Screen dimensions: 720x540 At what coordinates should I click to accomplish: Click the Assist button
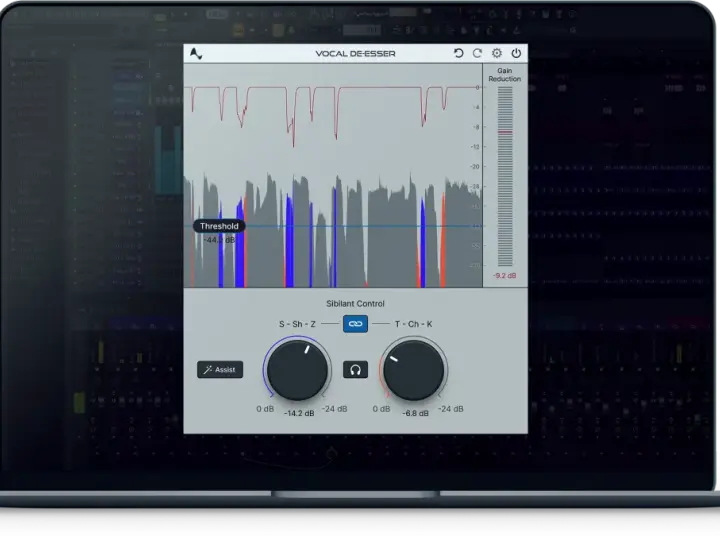[220, 370]
